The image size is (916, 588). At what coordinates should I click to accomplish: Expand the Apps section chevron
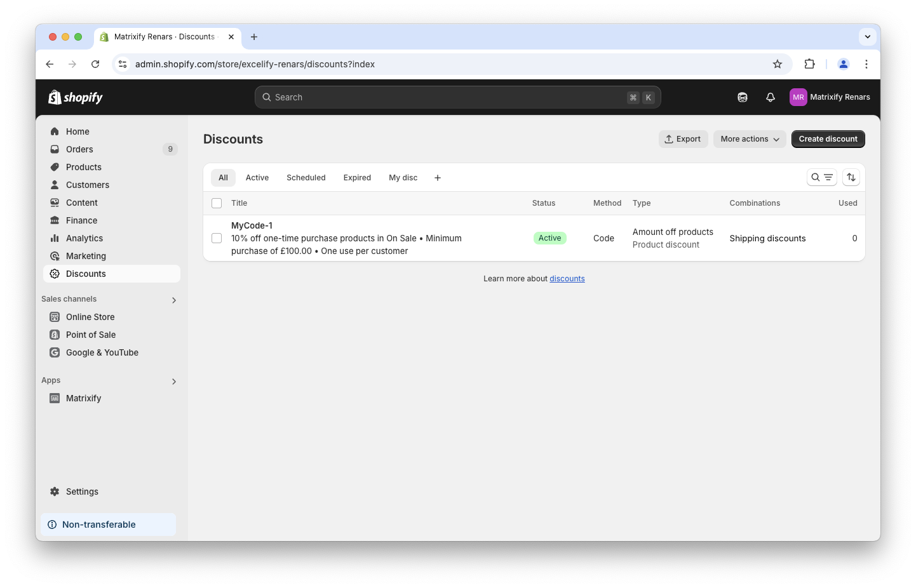[x=174, y=381]
